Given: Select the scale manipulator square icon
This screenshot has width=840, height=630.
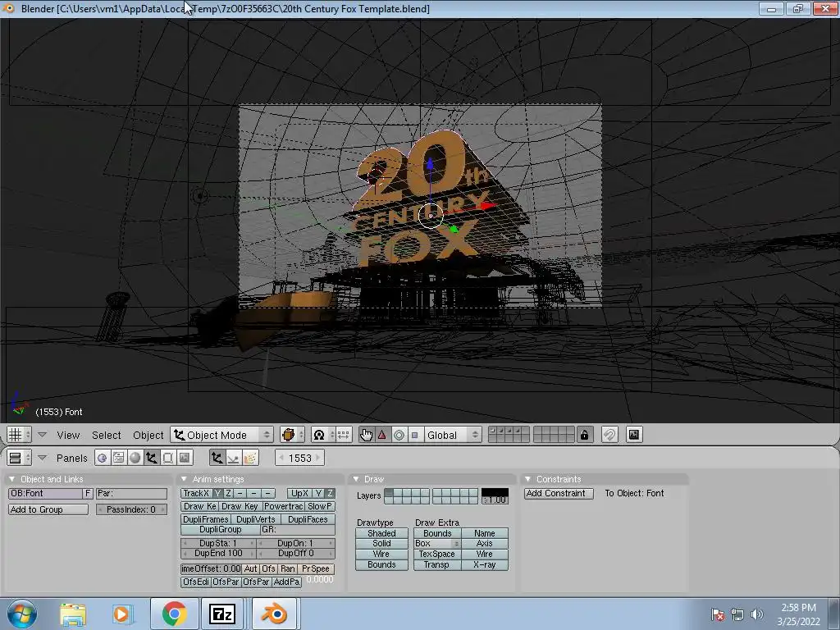Looking at the screenshot, I should click(414, 435).
